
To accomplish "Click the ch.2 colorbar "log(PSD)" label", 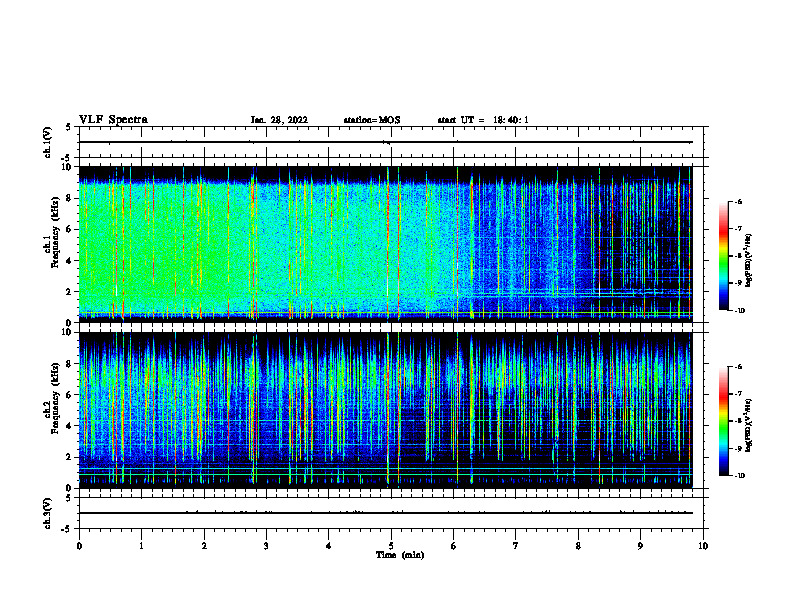I will tap(749, 425).
